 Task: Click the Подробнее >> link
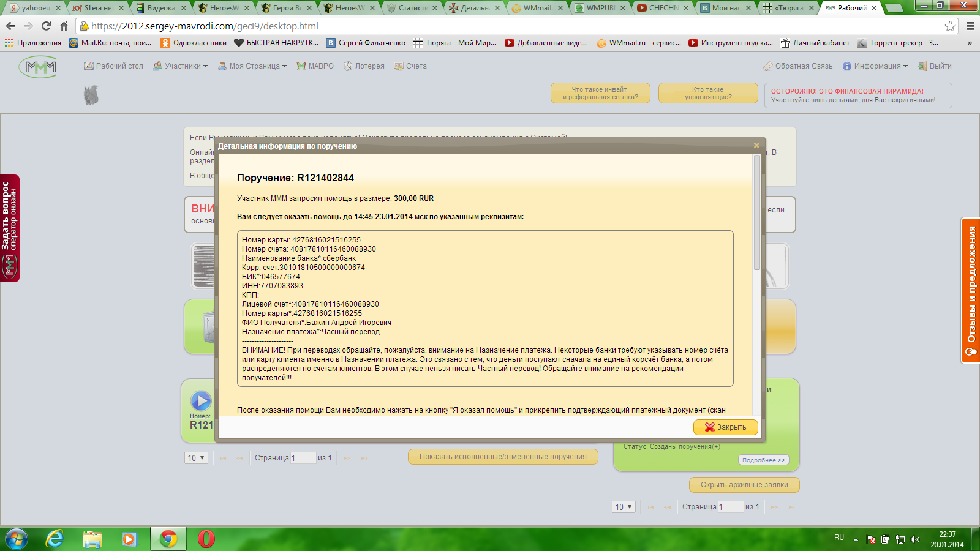coord(763,460)
